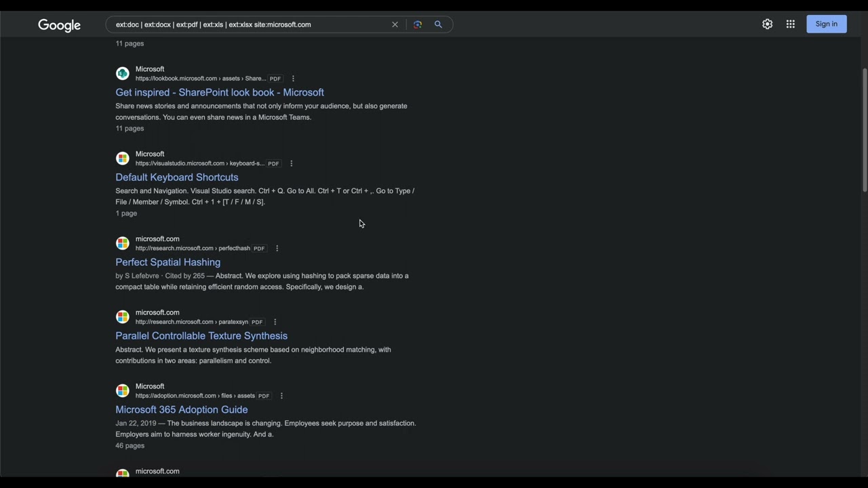
Task: Open the Default Keyboard Shortcuts result
Action: coord(177,177)
